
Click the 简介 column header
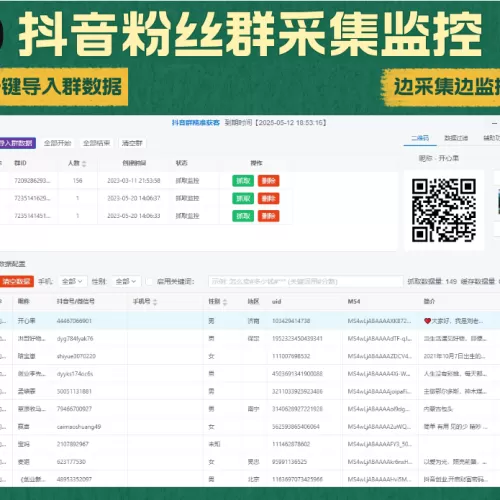[429, 301]
